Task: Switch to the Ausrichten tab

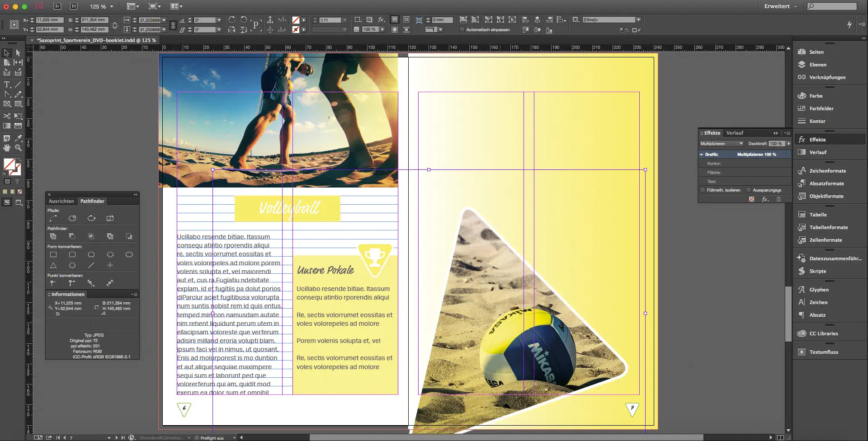Action: (61, 201)
